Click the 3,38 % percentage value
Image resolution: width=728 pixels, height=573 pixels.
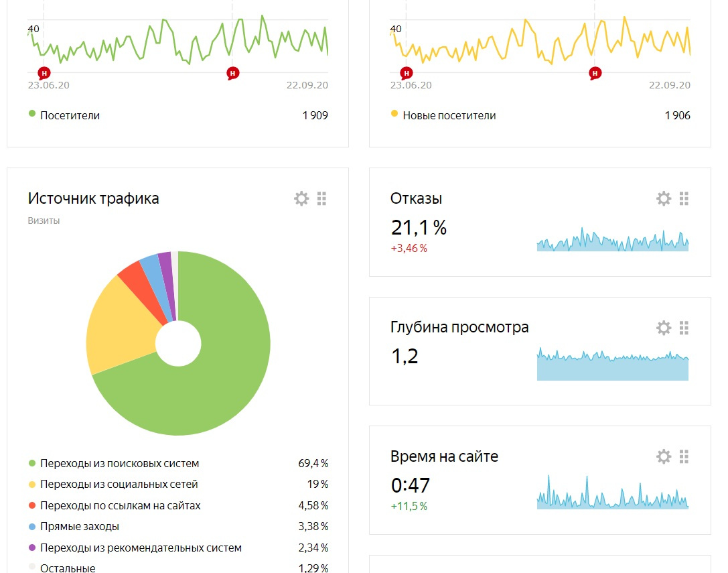tap(313, 527)
